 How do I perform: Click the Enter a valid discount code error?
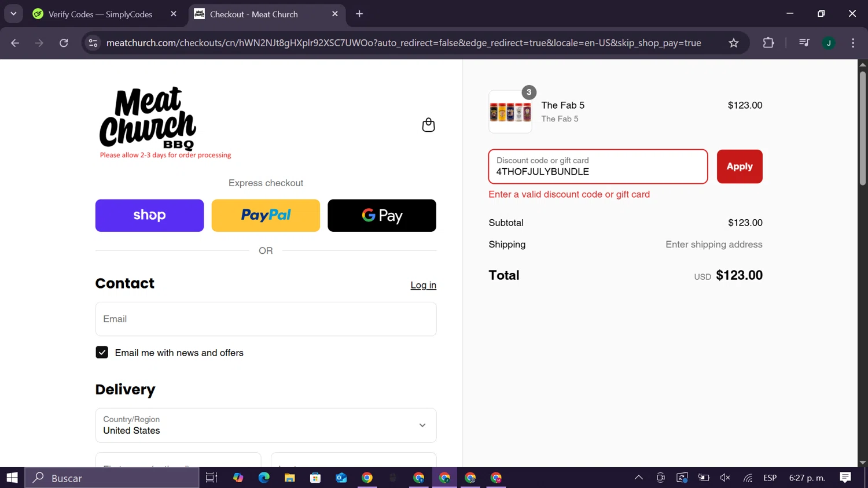click(x=569, y=194)
